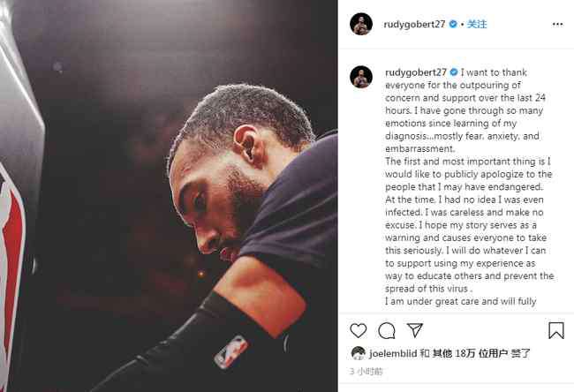
Task: Save post with the bookmark icon
Action: tap(555, 330)
